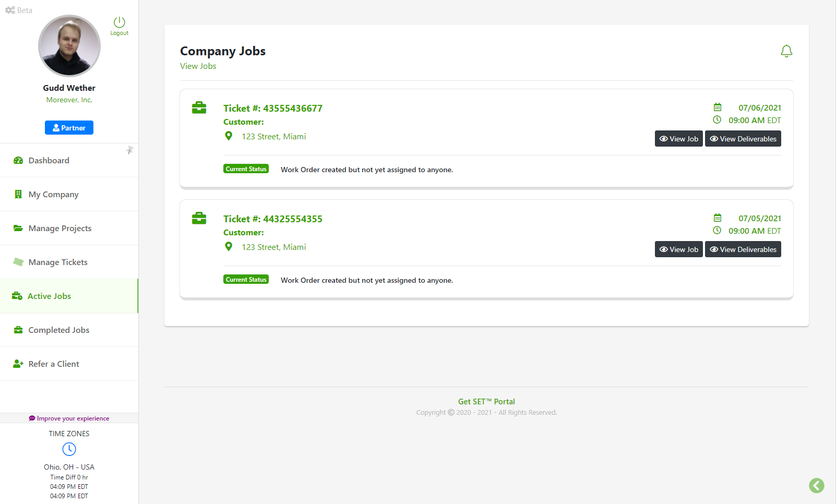This screenshot has height=504, width=836.
Task: Click Improve your experience link
Action: [x=69, y=418]
